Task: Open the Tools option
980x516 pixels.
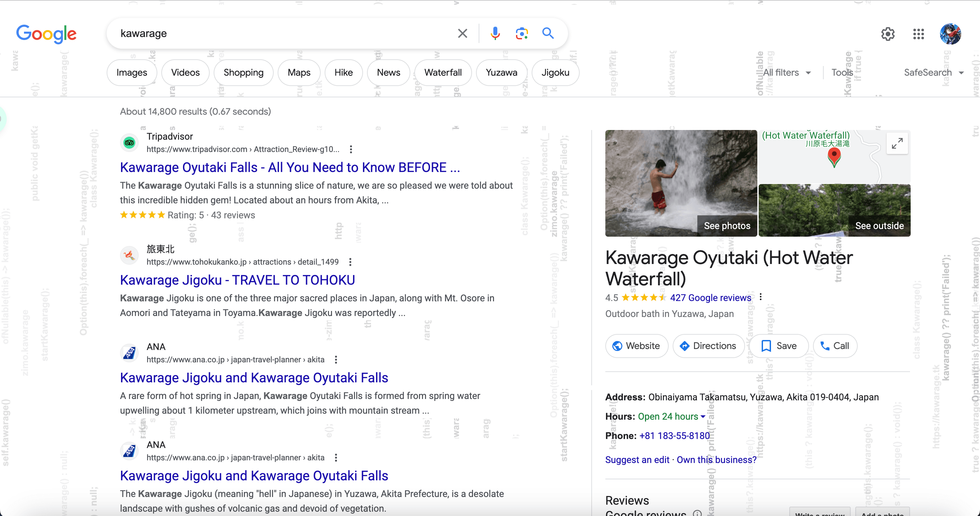Action: point(842,73)
